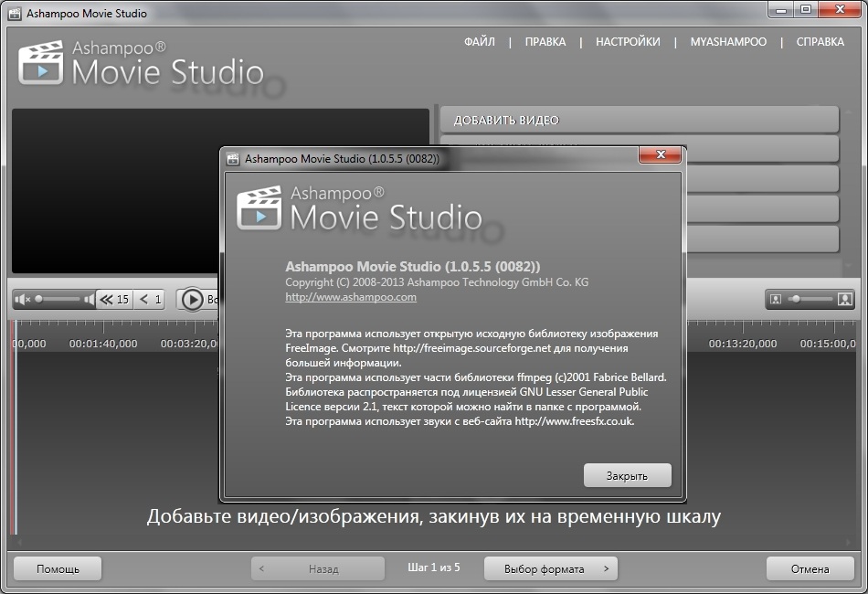Open the СПРАВКА menu

point(820,42)
